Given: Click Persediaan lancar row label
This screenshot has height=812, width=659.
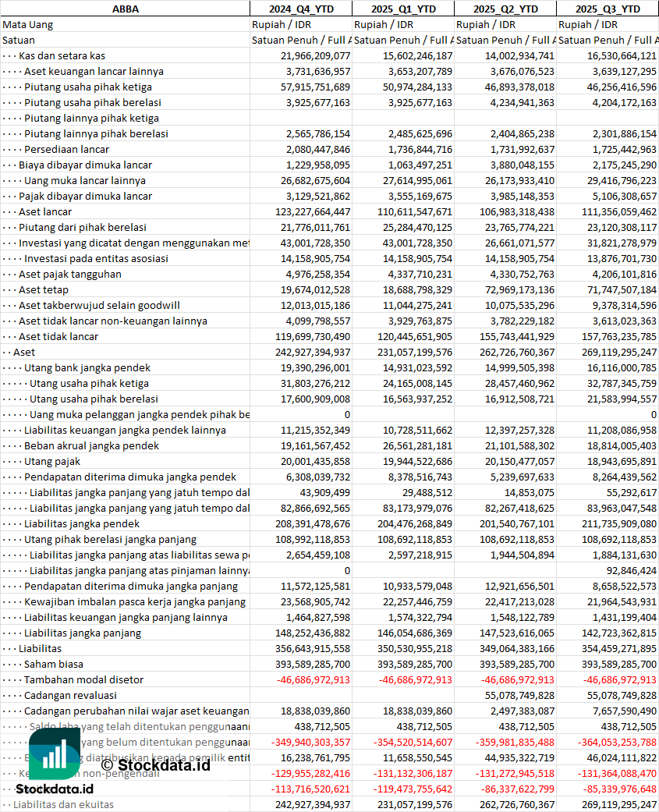Looking at the screenshot, I should 67,149.
